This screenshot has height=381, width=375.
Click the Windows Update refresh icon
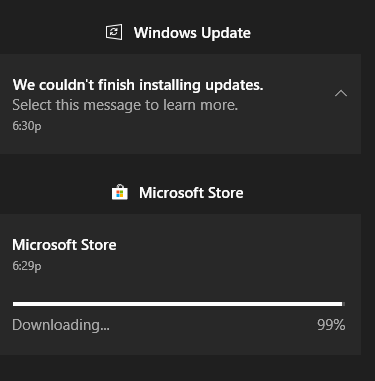(114, 32)
